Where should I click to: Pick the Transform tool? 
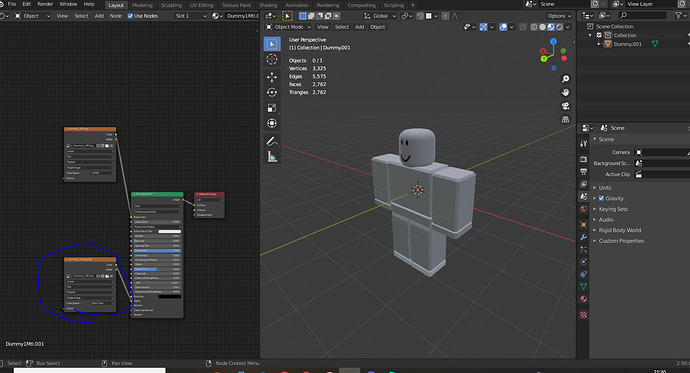(x=272, y=123)
